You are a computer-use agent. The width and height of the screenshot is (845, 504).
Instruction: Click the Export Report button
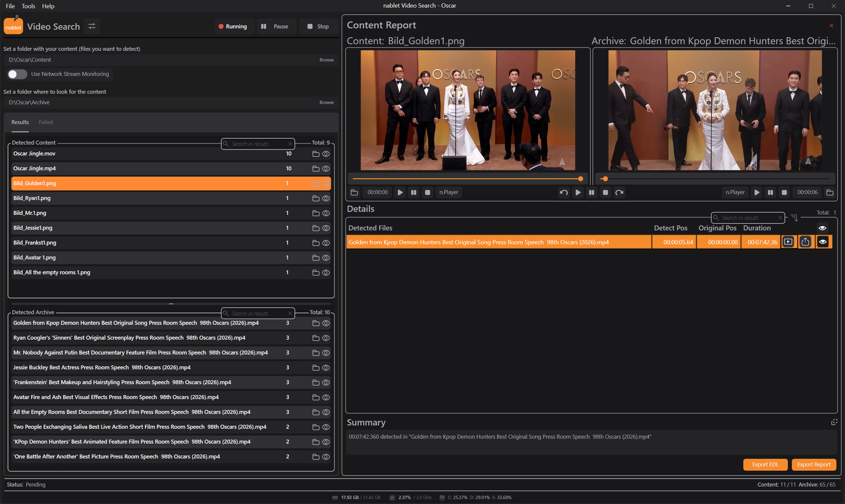pos(814,464)
